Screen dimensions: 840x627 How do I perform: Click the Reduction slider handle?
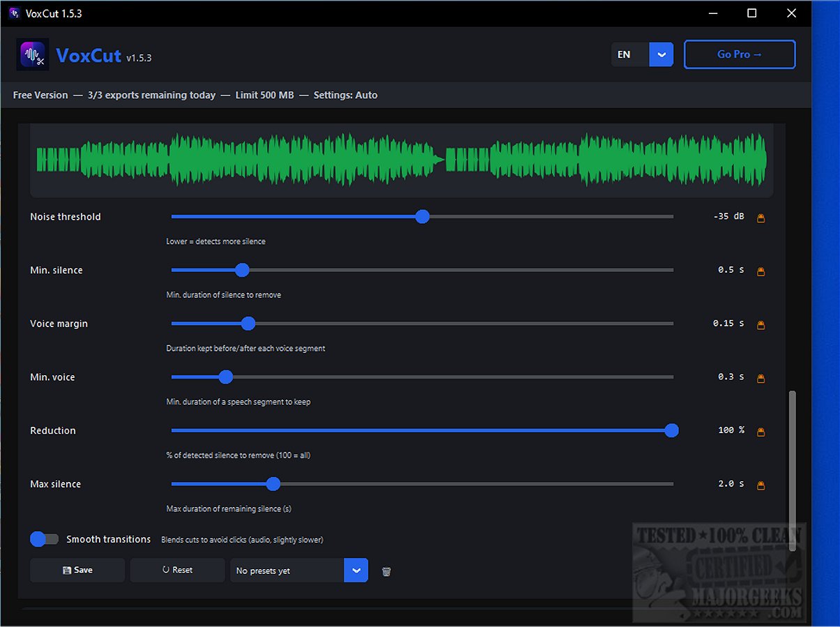[671, 430]
